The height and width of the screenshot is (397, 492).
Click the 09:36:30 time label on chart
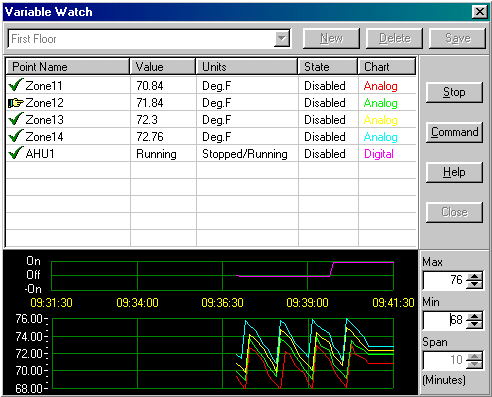point(222,303)
